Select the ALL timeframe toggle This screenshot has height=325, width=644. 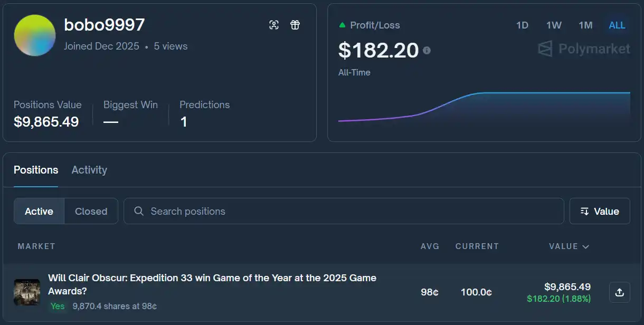click(617, 25)
